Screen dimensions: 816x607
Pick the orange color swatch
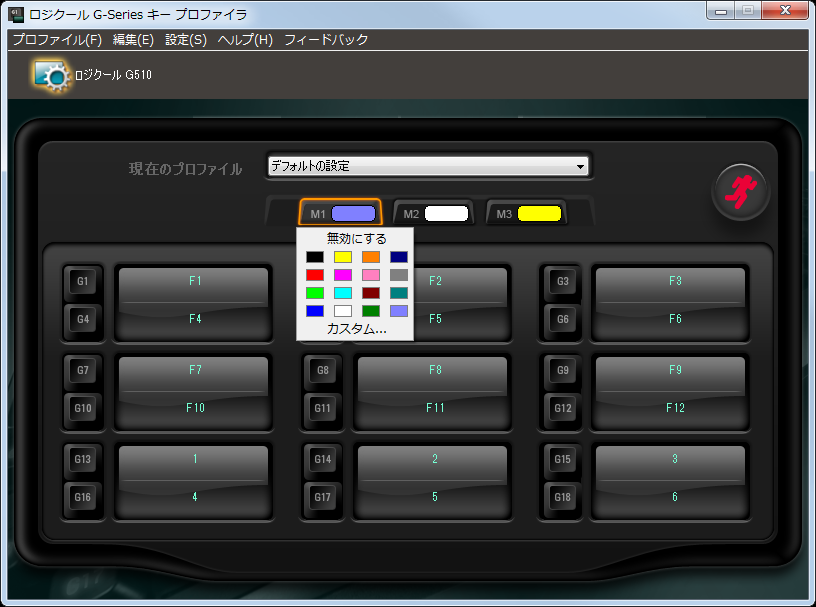point(371,257)
